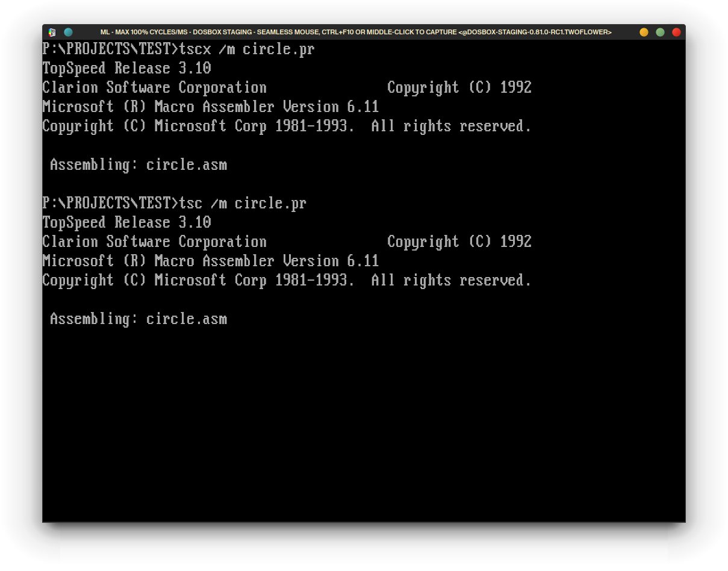Image resolution: width=728 pixels, height=571 pixels.
Task: Click 'Clarion Software Corporation' in the tsc output
Action: coord(154,242)
